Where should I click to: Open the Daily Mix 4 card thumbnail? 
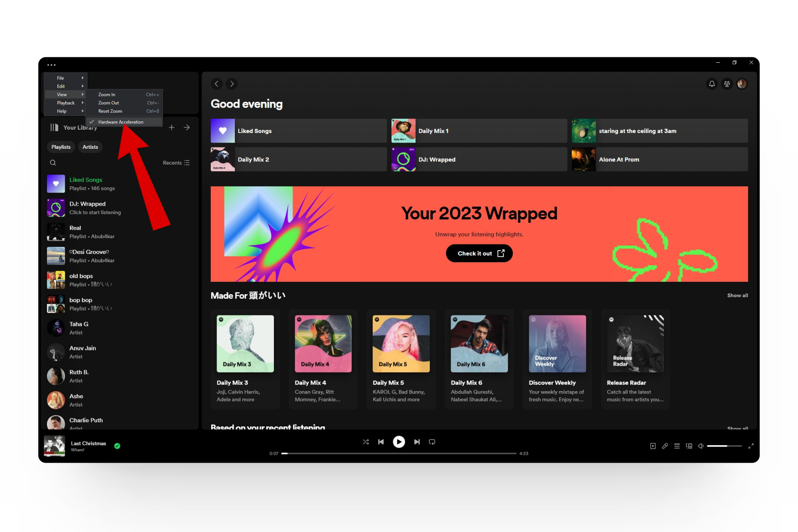pyautogui.click(x=323, y=344)
